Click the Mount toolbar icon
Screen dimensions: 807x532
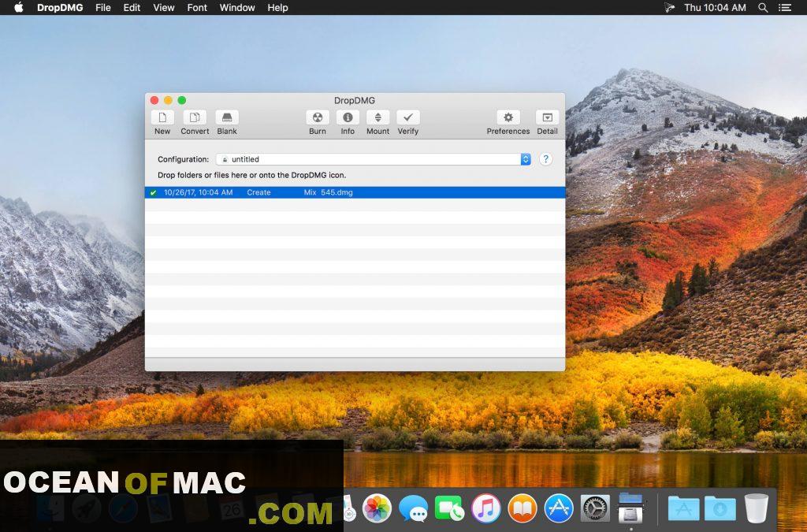point(377,117)
